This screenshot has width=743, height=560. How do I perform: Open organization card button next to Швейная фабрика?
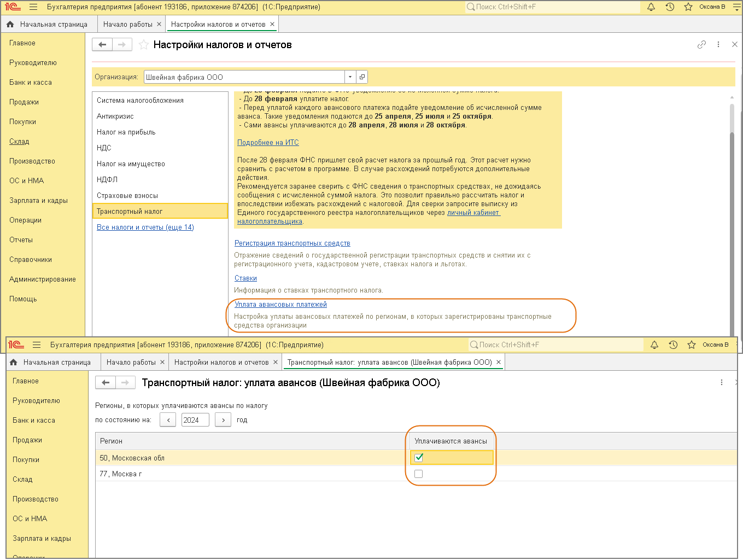(x=362, y=77)
